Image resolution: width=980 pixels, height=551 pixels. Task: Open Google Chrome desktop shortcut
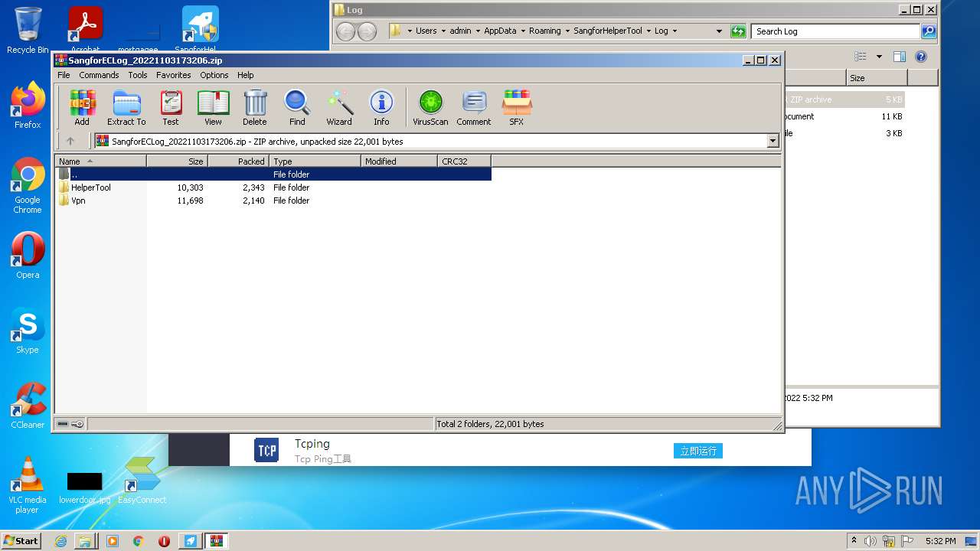point(28,186)
